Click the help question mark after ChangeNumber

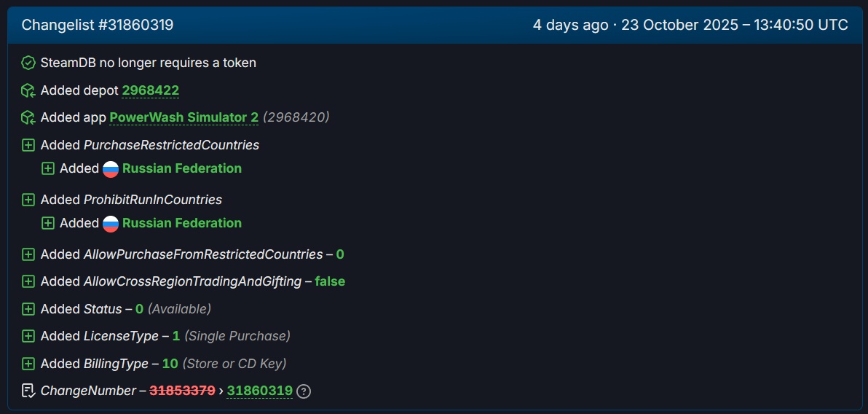(304, 391)
